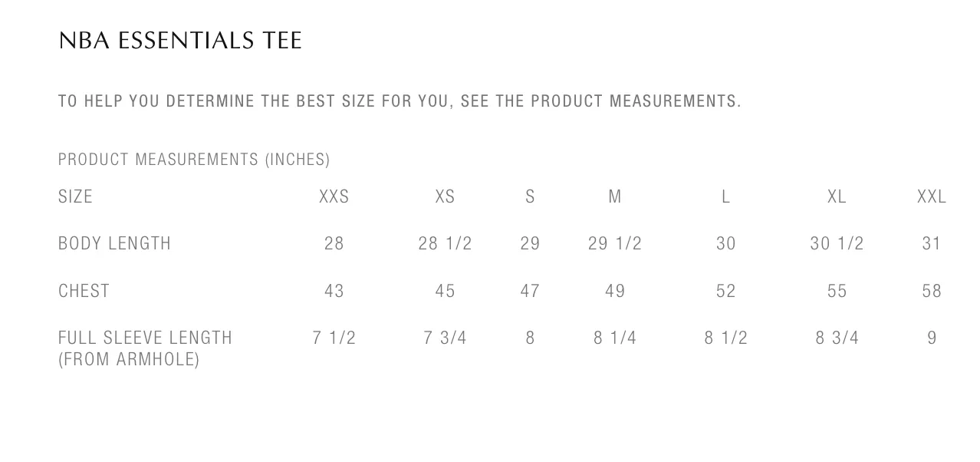This screenshot has height=462, width=980.
Task: Click the XXL size column header
Action: tap(932, 197)
